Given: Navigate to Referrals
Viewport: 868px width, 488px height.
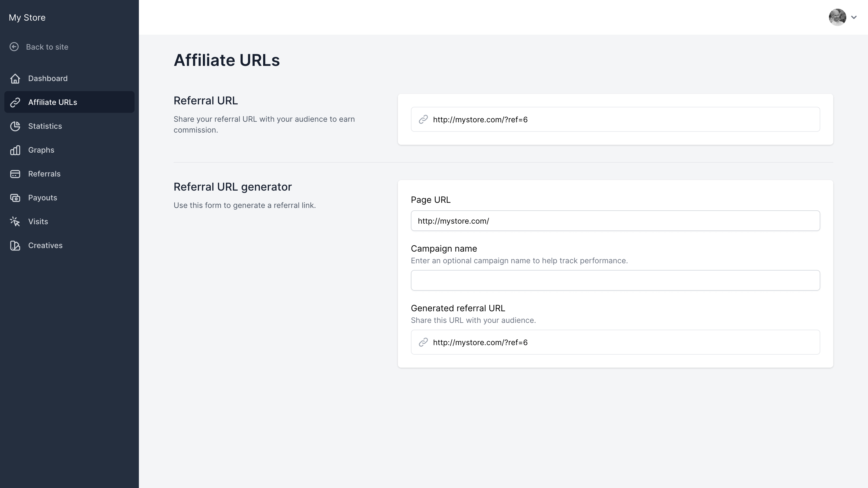Looking at the screenshot, I should (x=69, y=174).
